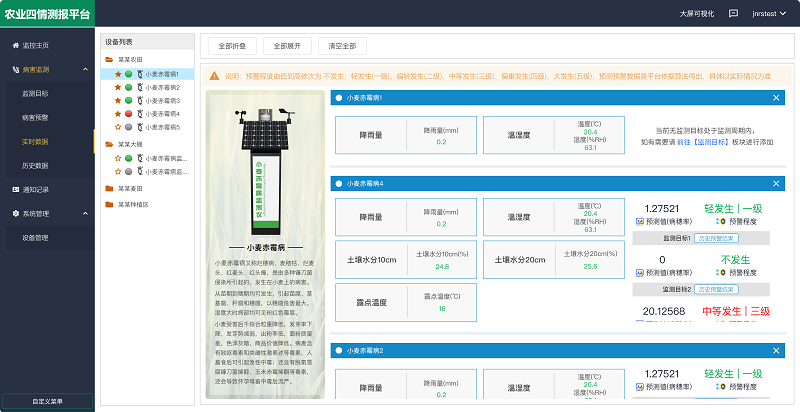800x412 pixels.
Task: Click the hollow star next to 小麦赤霉病5
Action: [x=118, y=127]
